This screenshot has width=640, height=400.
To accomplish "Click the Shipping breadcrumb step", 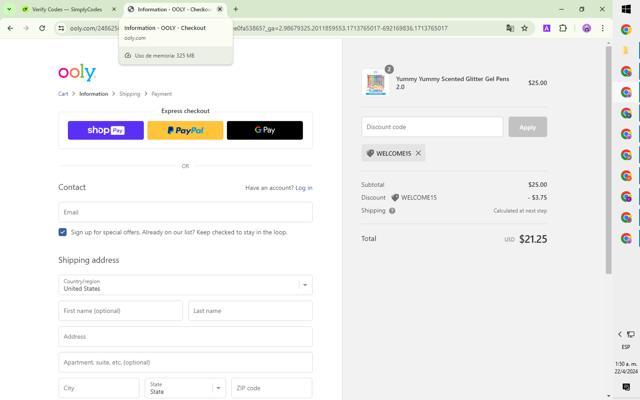I will point(129,94).
